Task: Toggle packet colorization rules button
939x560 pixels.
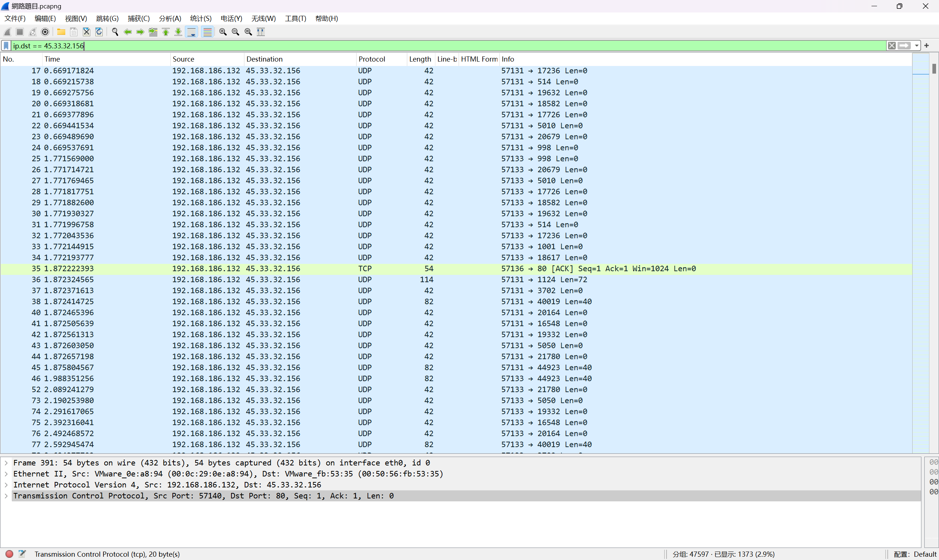Action: (x=207, y=32)
